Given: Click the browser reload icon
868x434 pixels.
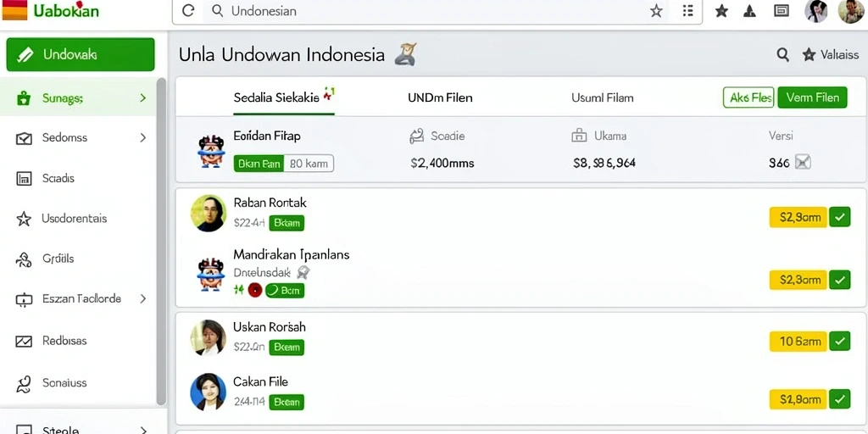Looking at the screenshot, I should pyautogui.click(x=188, y=10).
